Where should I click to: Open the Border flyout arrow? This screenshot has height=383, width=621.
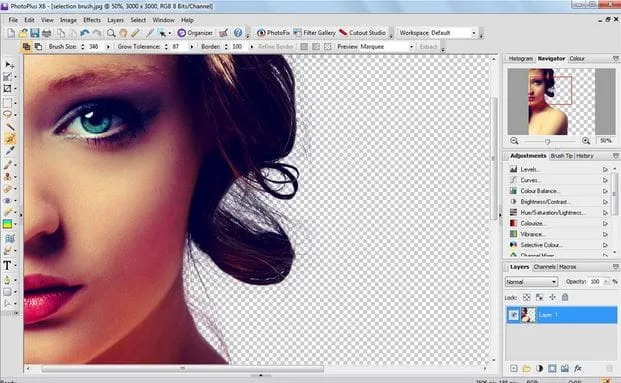(x=251, y=47)
